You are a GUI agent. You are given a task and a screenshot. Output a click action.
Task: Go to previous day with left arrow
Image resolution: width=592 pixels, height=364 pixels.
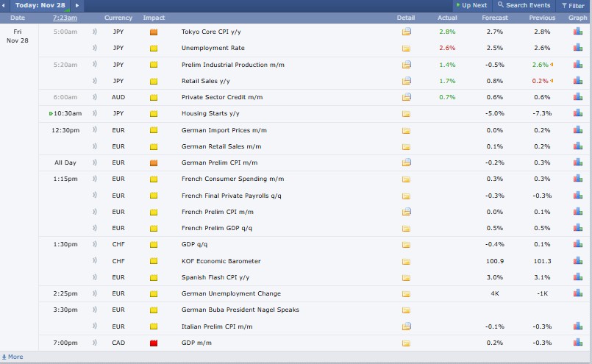6,5
